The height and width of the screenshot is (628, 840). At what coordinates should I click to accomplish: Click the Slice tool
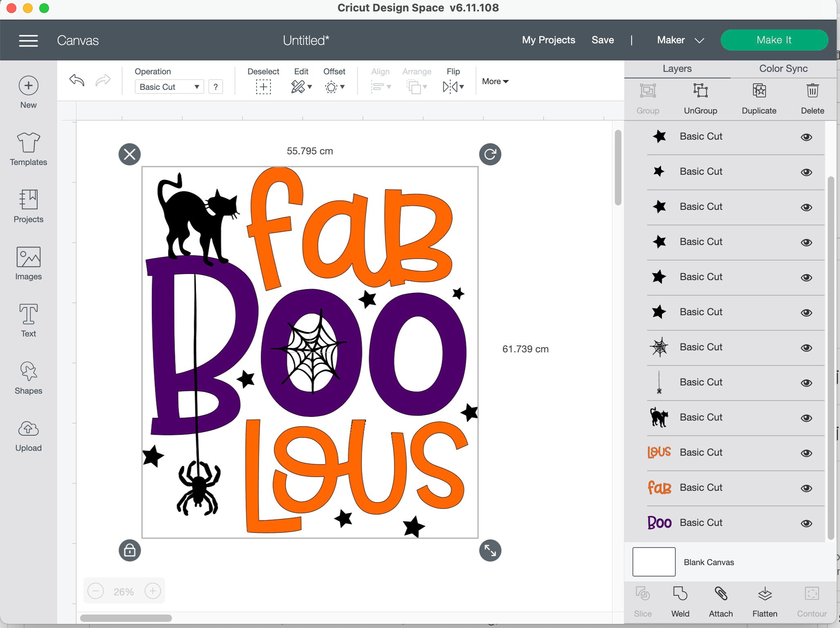(x=642, y=600)
